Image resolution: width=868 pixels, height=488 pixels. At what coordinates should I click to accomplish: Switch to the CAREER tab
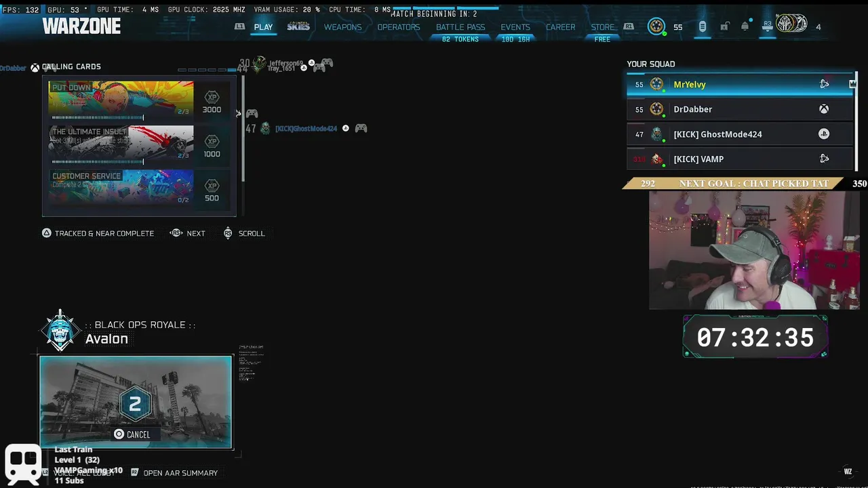click(x=561, y=27)
